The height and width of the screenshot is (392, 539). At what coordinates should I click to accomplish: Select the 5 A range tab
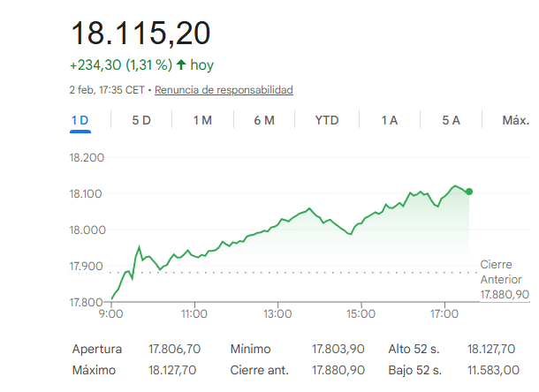451,120
